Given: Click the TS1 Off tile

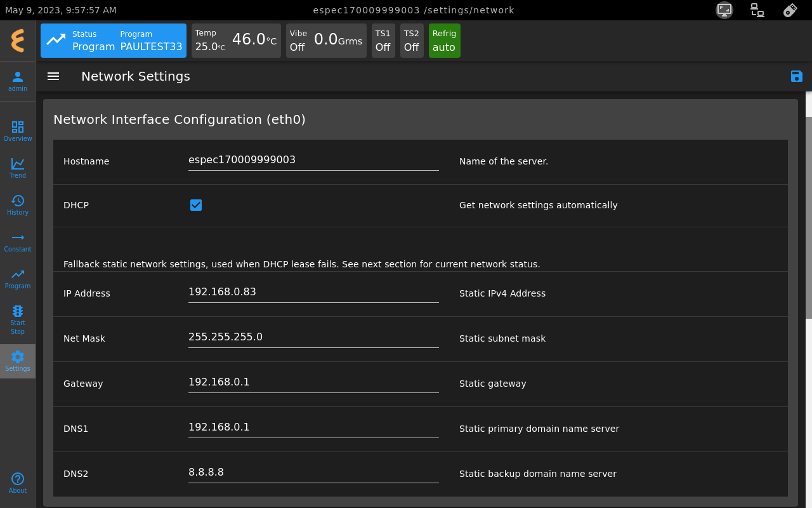Looking at the screenshot, I should pyautogui.click(x=383, y=41).
